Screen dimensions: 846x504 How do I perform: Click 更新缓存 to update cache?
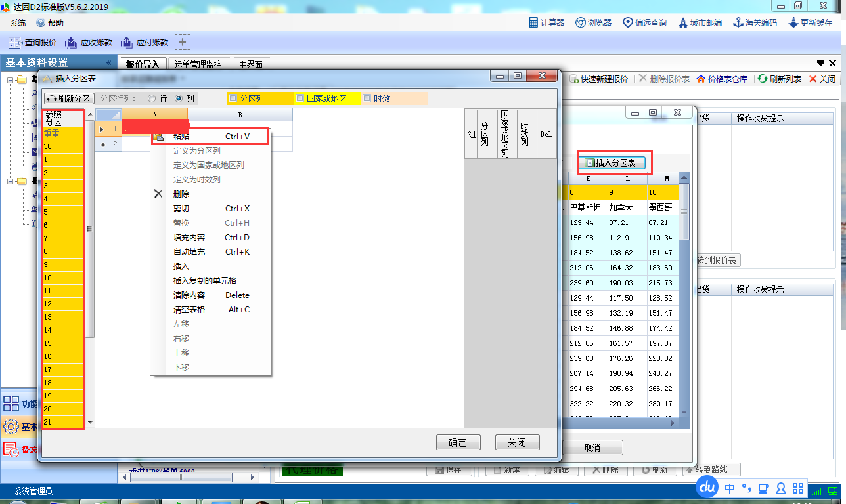point(811,22)
